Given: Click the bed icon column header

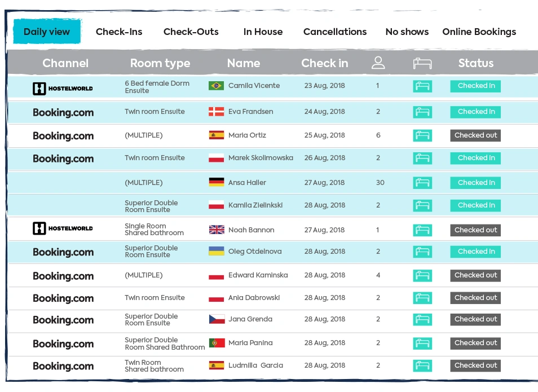Looking at the screenshot, I should [422, 64].
